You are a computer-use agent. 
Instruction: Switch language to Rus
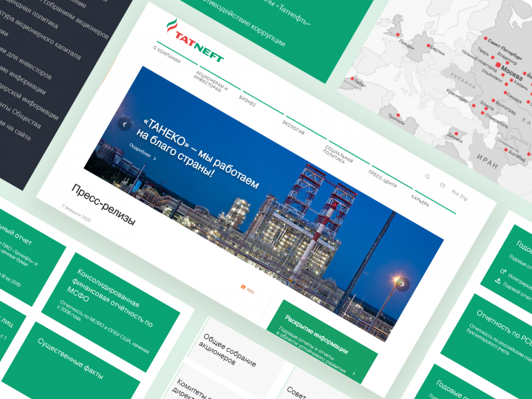tap(455, 192)
